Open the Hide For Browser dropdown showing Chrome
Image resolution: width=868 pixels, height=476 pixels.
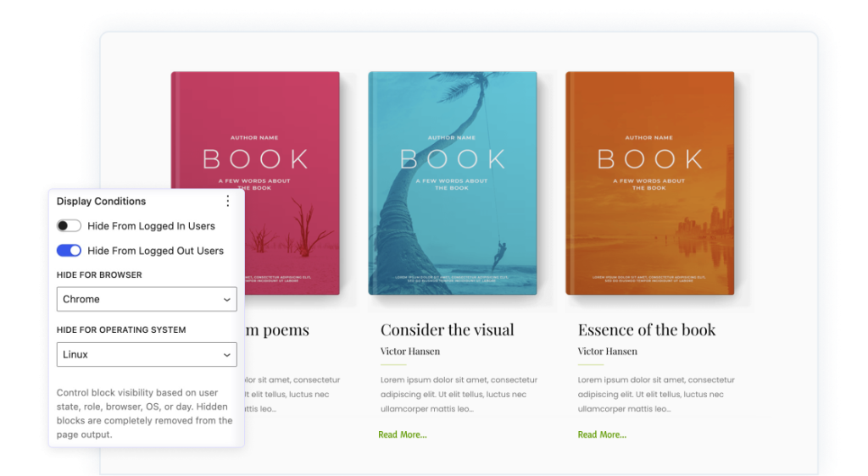pyautogui.click(x=147, y=299)
